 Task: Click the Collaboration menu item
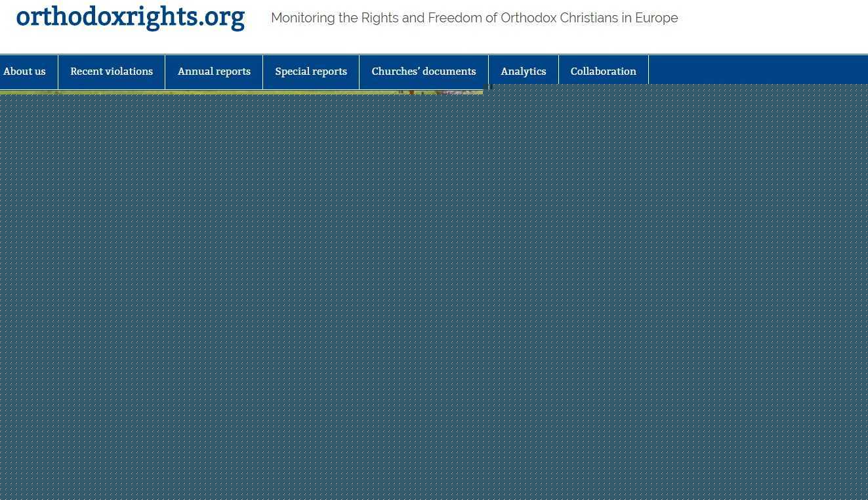click(603, 71)
